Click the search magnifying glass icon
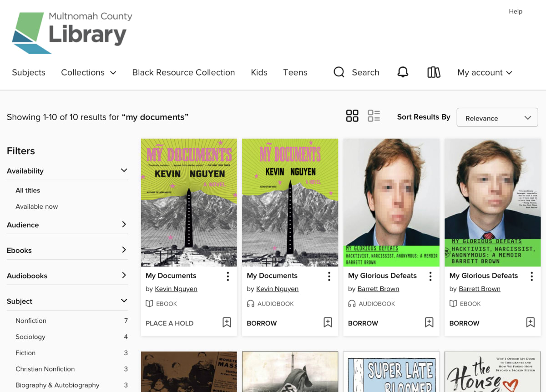Image resolution: width=546 pixels, height=392 pixels. click(339, 72)
